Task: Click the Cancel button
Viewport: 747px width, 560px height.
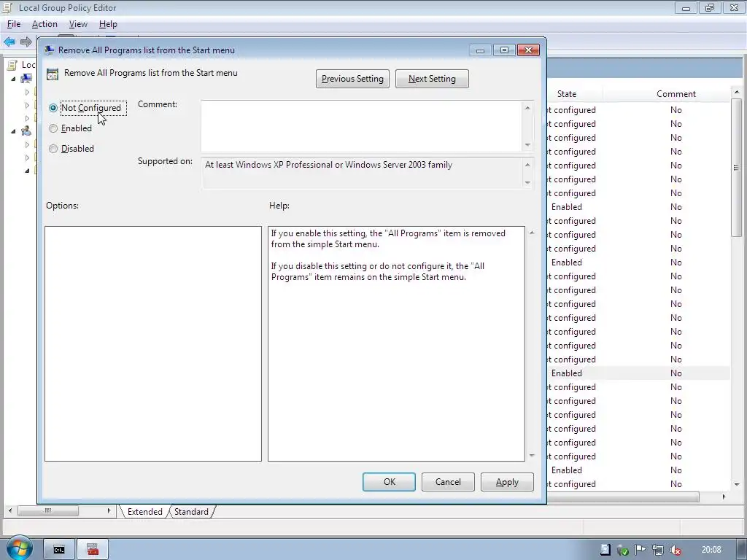Action: tap(448, 482)
